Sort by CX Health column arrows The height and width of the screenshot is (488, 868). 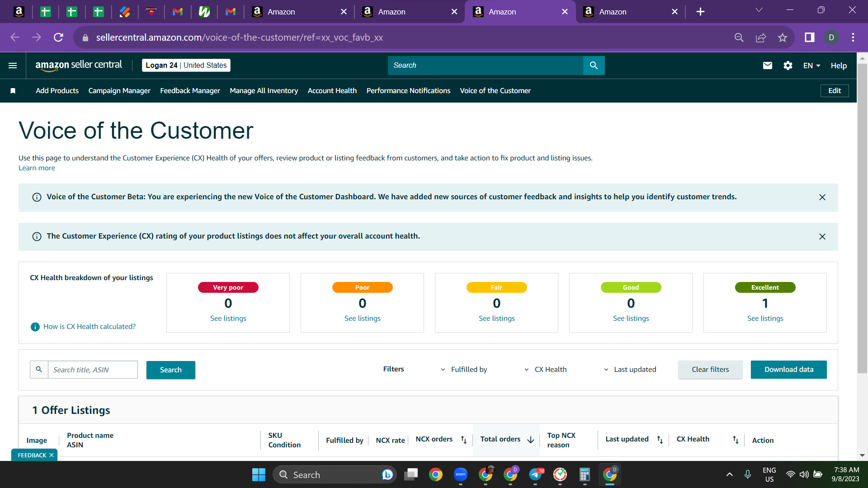(736, 440)
